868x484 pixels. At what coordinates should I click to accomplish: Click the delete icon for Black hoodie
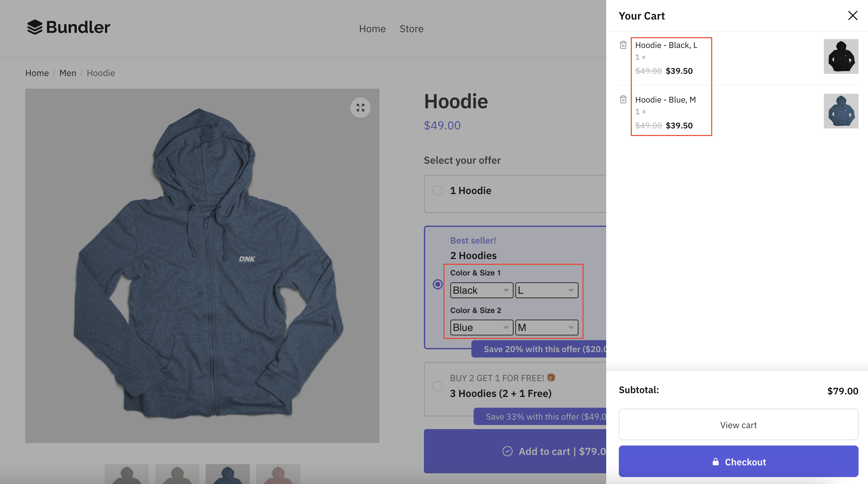[x=624, y=44]
